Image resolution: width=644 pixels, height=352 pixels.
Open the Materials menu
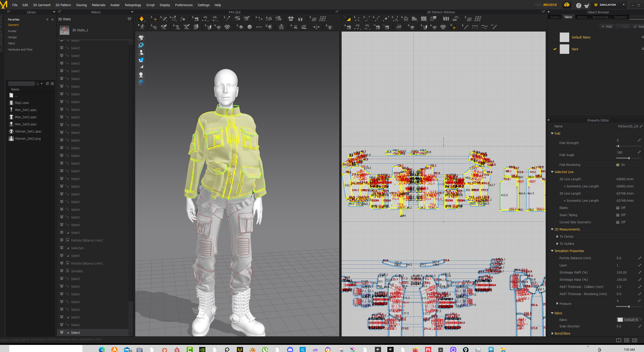click(99, 5)
